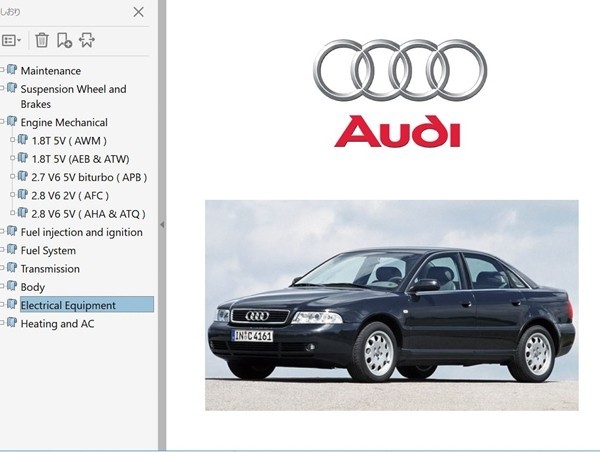Viewport: 600px width, 452px height.
Task: Click the bookmark icon beside Body
Action: [12, 286]
